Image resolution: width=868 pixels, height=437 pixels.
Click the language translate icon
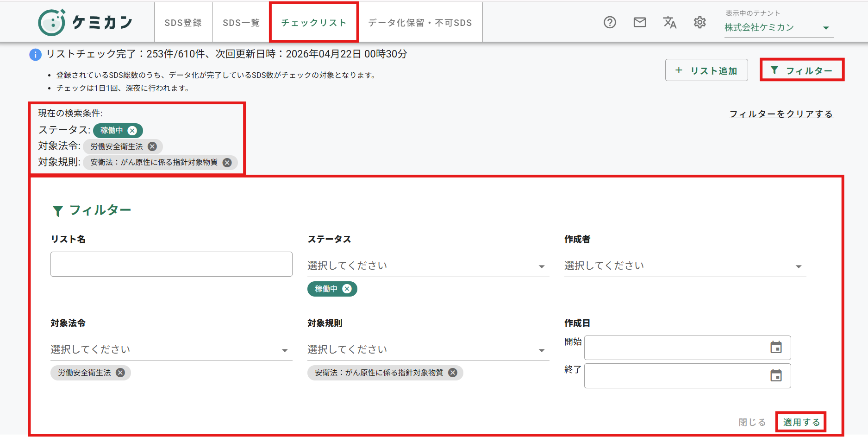pos(669,22)
